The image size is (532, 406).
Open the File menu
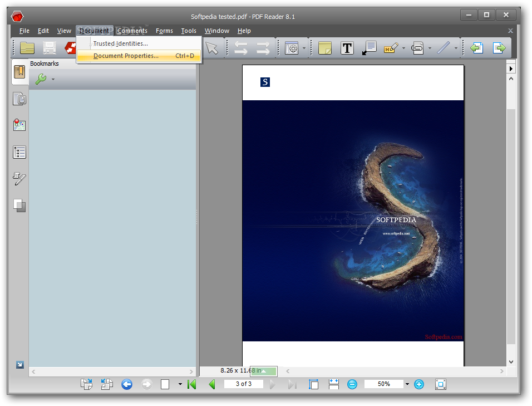(x=24, y=31)
